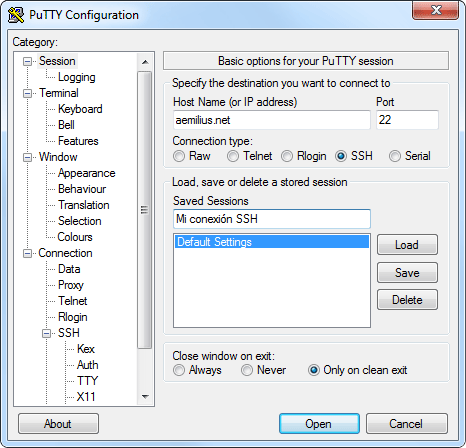Screen dimensions: 466x448
Task: Collapse the Connection tree node
Action: click(x=27, y=253)
